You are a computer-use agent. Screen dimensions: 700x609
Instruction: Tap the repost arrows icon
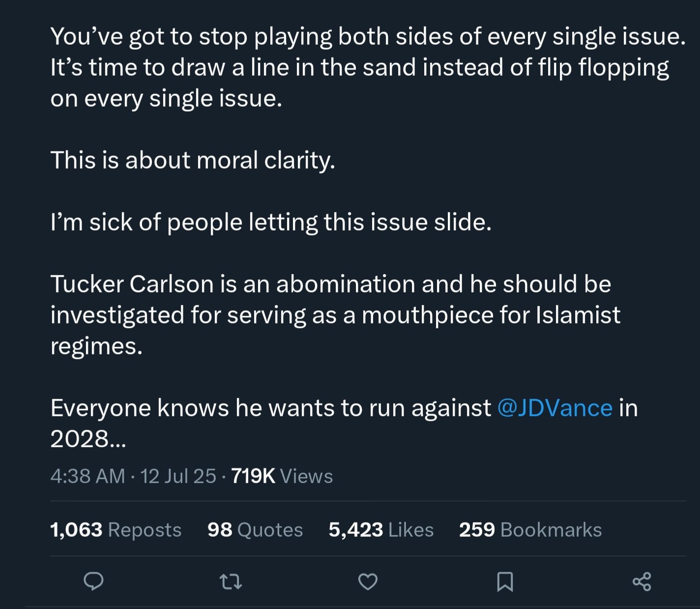coord(231,582)
